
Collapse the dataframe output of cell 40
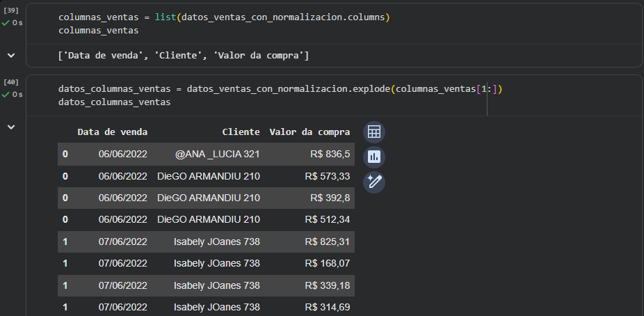11,127
